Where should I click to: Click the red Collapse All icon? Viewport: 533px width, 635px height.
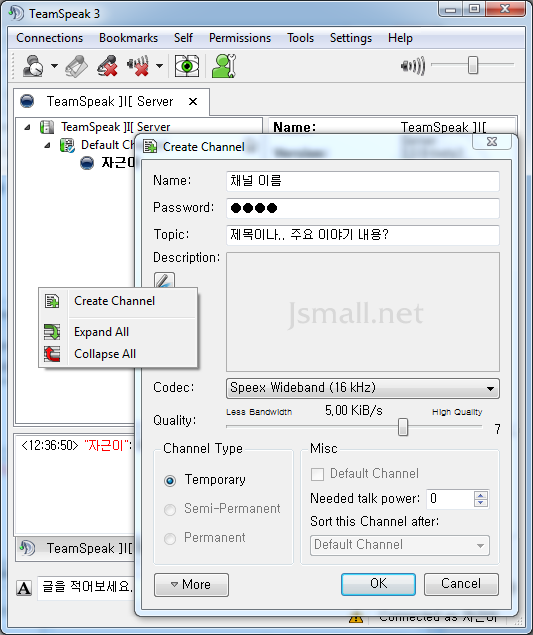(52, 354)
